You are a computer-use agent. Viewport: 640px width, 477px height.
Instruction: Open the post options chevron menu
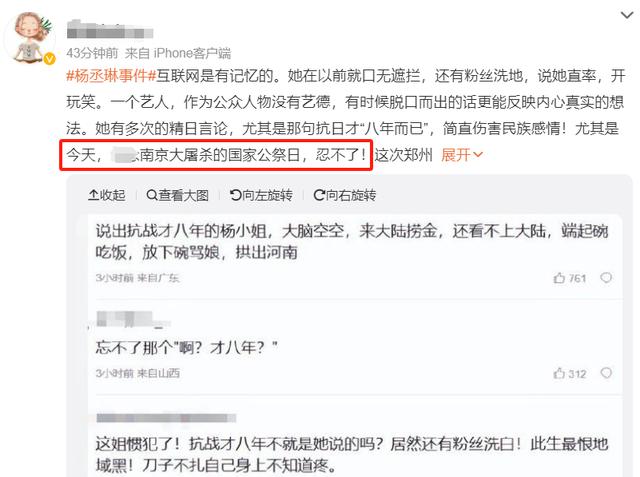point(627,16)
